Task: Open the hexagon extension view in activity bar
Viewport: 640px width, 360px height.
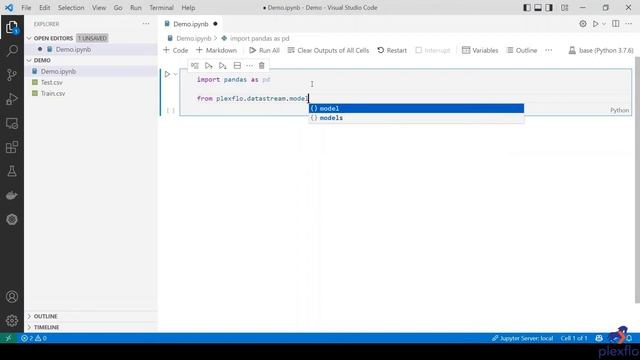Action: click(x=12, y=220)
